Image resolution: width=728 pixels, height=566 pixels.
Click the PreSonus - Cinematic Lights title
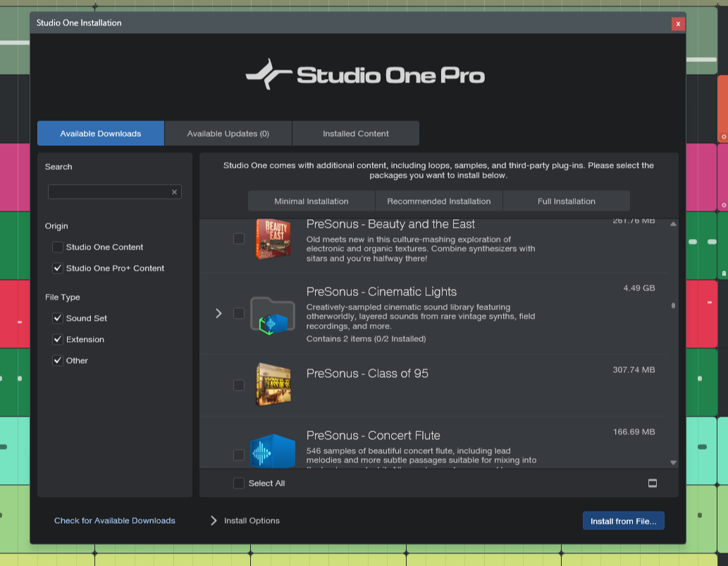click(381, 292)
